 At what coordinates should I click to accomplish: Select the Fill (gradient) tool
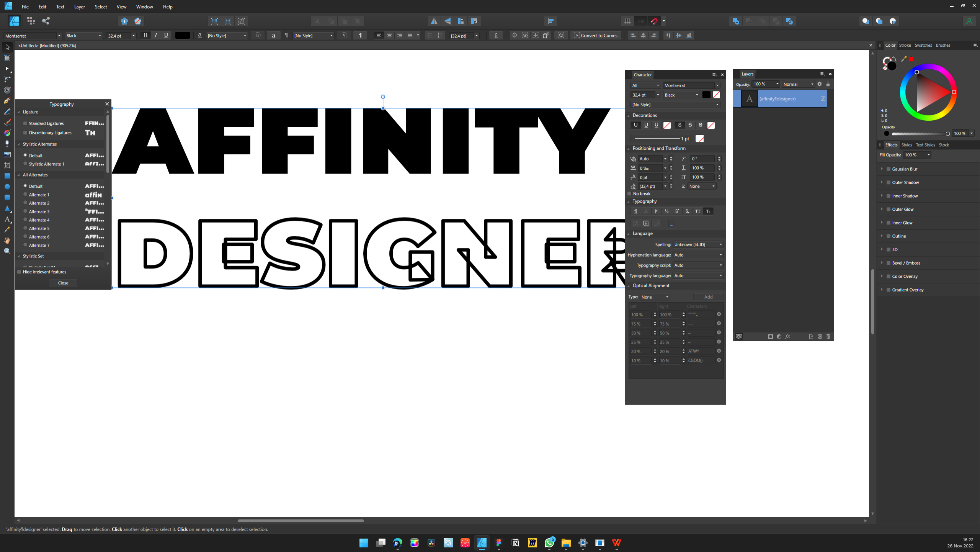(x=7, y=133)
